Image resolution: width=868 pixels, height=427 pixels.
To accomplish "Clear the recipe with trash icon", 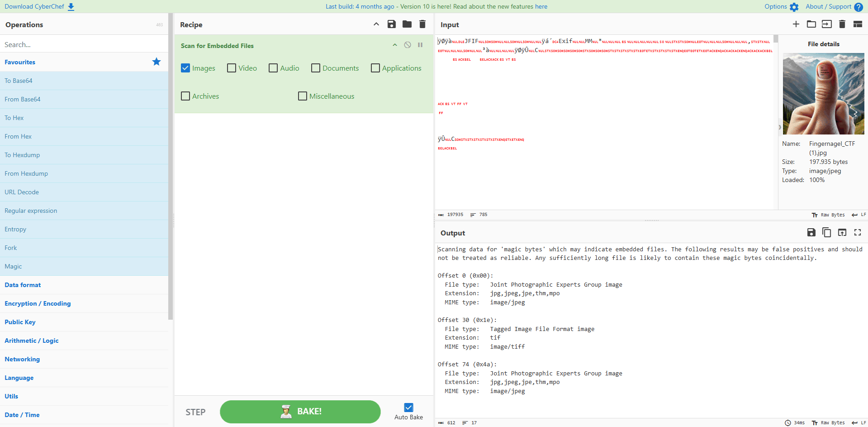I will (x=422, y=24).
